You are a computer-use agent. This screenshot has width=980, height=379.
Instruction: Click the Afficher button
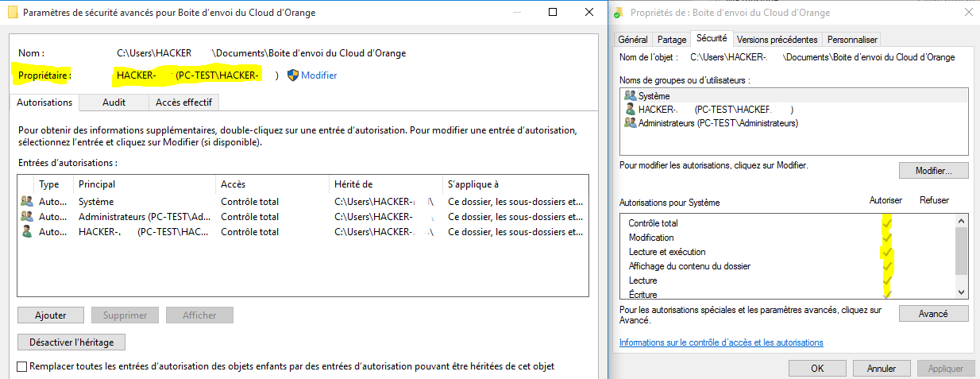point(199,315)
